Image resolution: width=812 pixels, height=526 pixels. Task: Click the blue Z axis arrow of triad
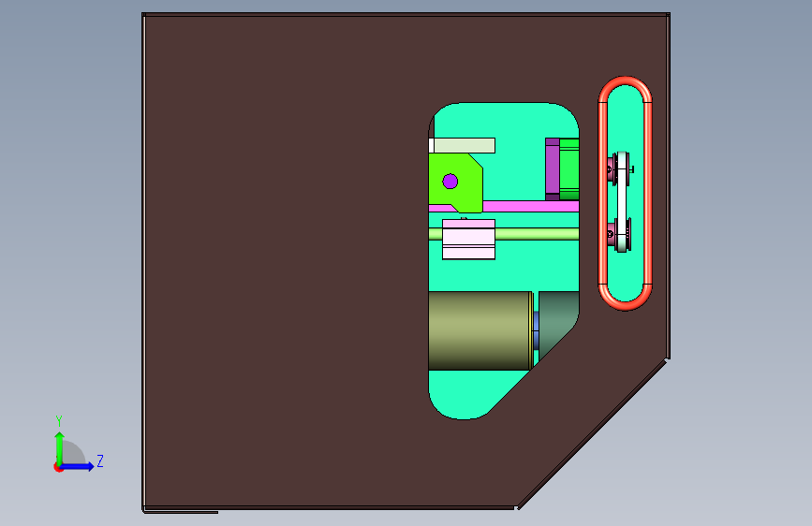(x=78, y=466)
